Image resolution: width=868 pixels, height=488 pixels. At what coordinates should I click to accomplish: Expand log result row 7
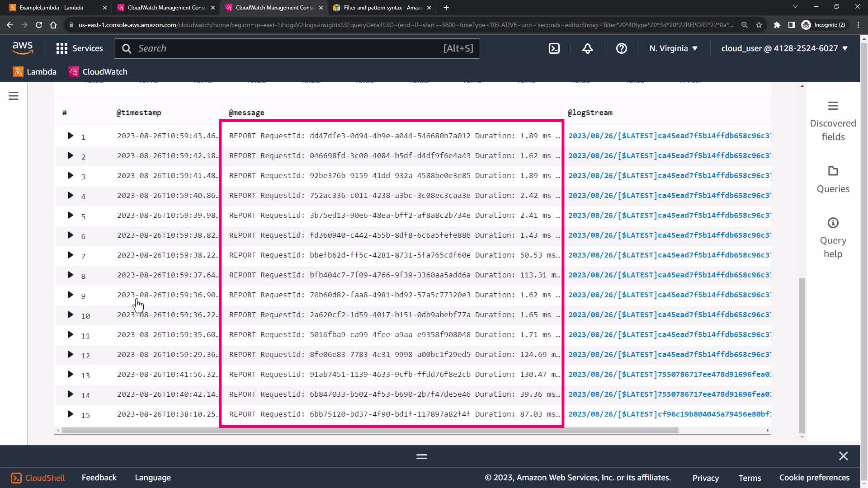click(70, 255)
